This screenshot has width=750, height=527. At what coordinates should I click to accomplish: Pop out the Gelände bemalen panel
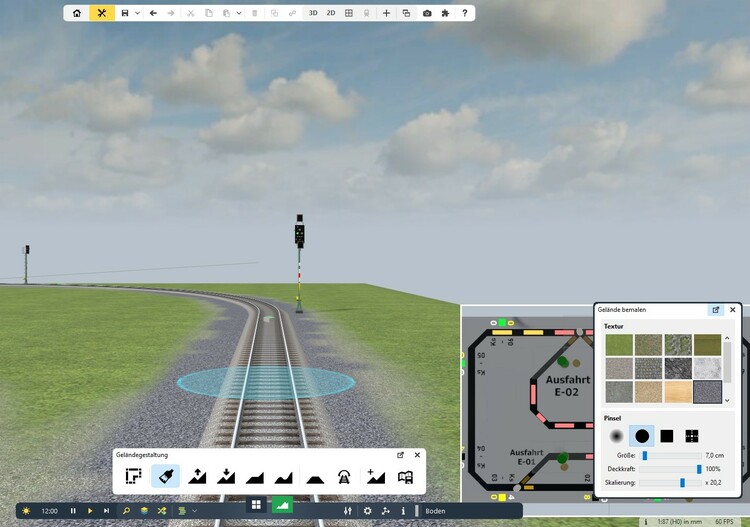pos(716,310)
